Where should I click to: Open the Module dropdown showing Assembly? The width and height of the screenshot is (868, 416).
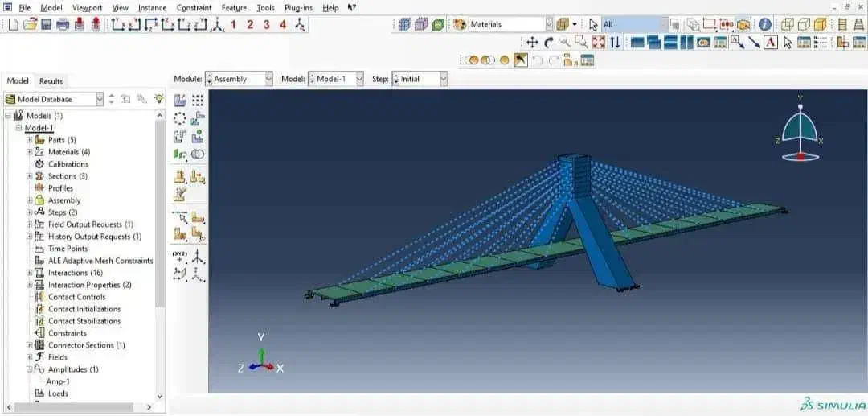click(241, 79)
